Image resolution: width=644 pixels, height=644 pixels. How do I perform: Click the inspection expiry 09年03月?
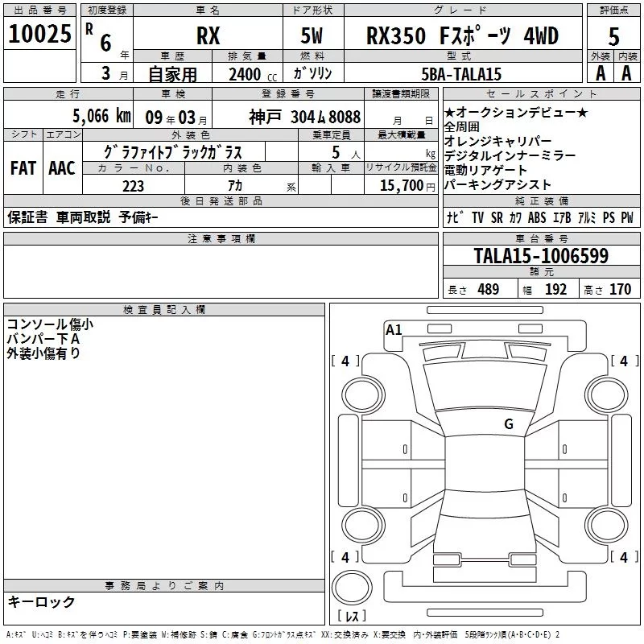coord(176,118)
